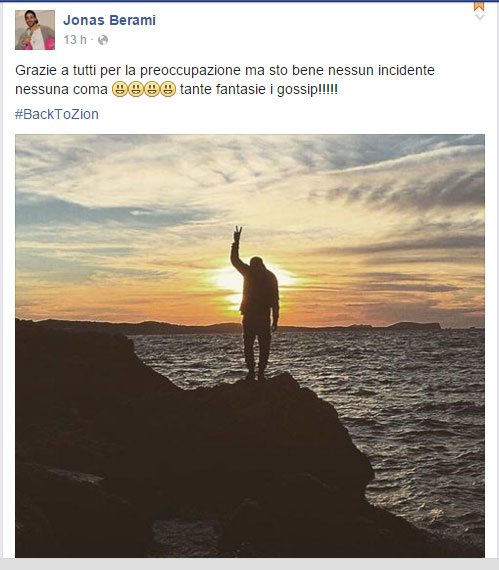Open the #BackToZion hashtag
This screenshot has height=570, width=499.
coord(57,114)
